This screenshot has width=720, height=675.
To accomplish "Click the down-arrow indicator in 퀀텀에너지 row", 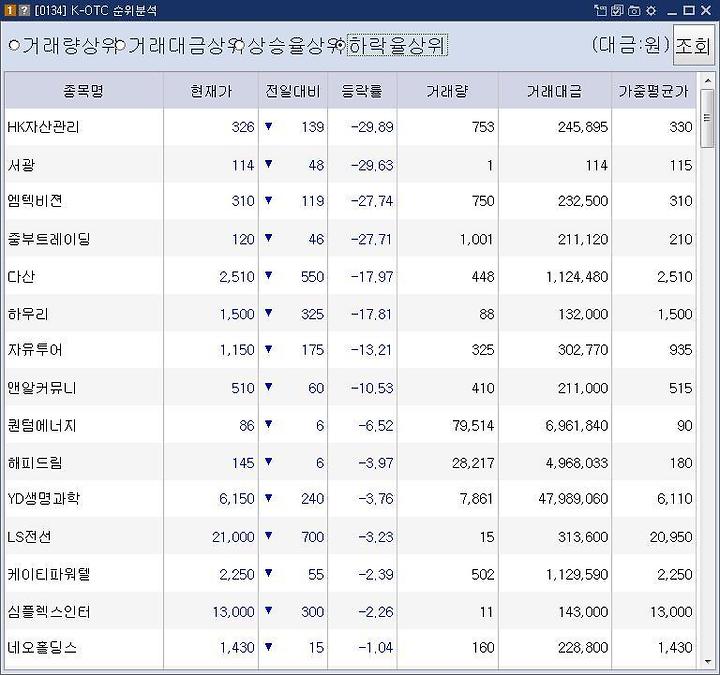I will click(269, 424).
